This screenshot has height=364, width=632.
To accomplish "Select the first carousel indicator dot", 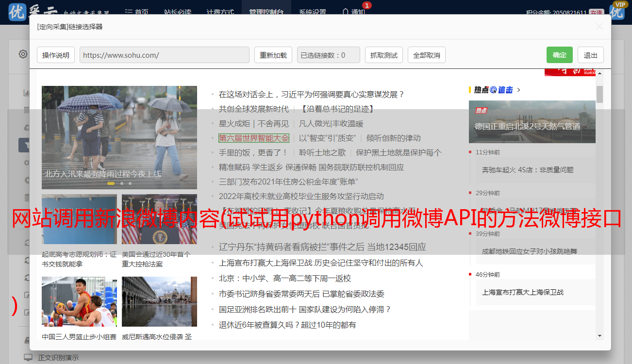I will click(x=111, y=183).
